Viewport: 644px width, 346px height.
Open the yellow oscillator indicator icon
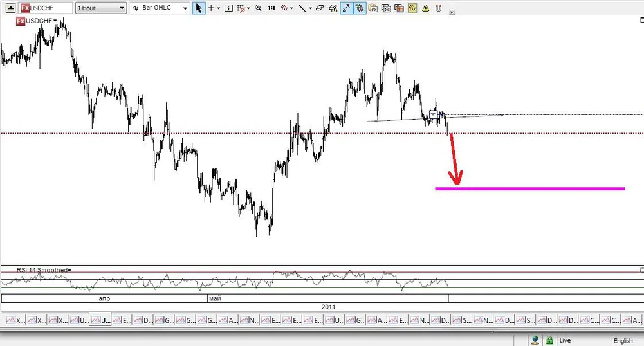[x=412, y=8]
